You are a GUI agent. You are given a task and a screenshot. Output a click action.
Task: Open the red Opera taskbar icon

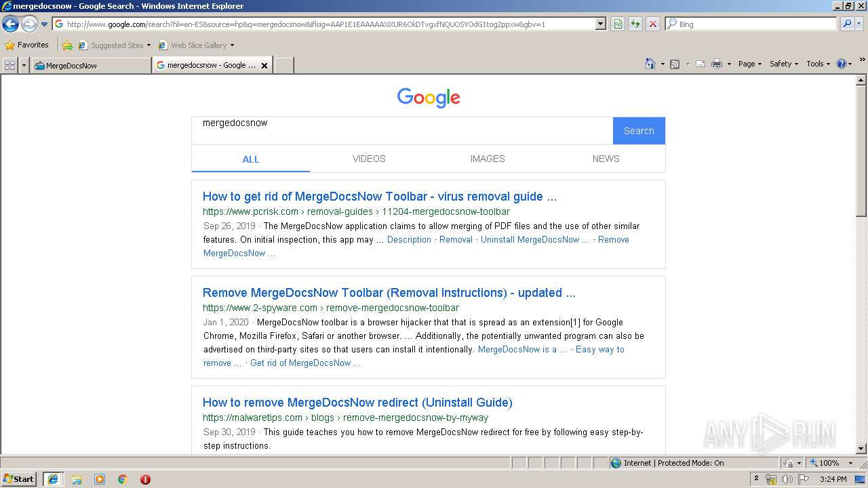tap(145, 479)
